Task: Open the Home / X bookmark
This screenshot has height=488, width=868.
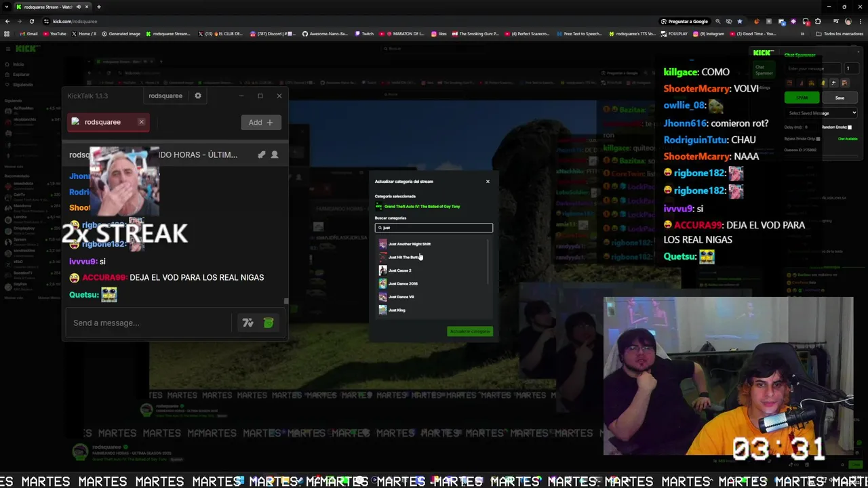Action: tap(83, 34)
